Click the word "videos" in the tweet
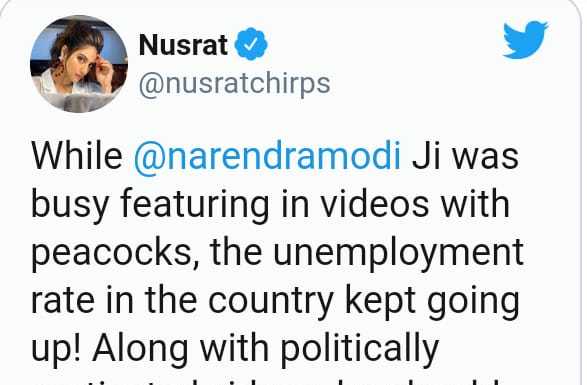This screenshot has width=587, height=385. click(x=375, y=204)
